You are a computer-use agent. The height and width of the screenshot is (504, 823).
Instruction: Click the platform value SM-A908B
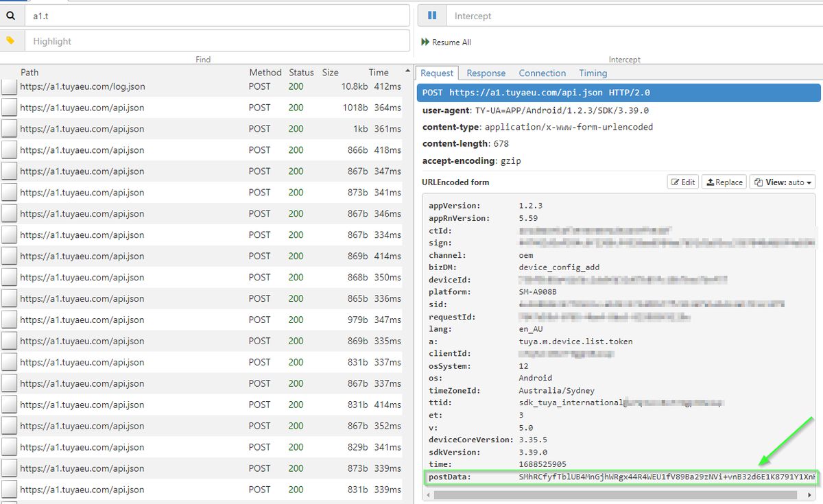click(x=538, y=292)
